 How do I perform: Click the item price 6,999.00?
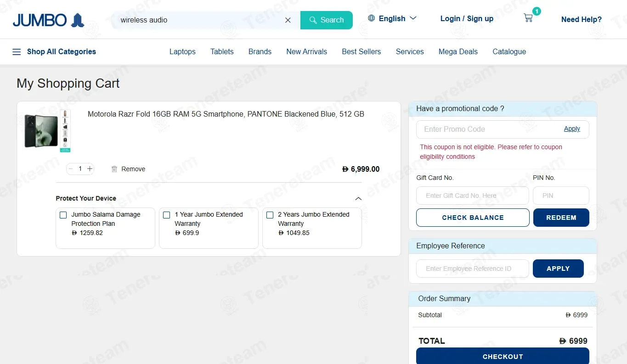(x=361, y=169)
